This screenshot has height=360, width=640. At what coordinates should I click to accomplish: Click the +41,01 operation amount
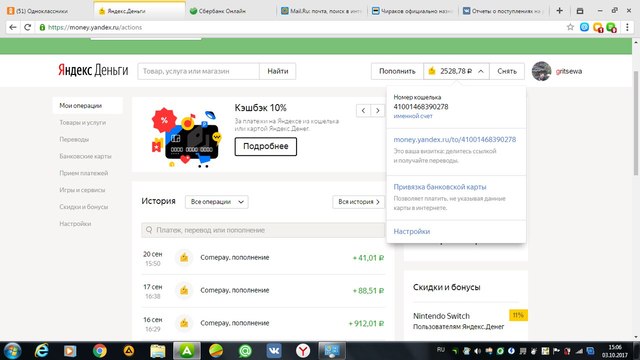(368, 258)
